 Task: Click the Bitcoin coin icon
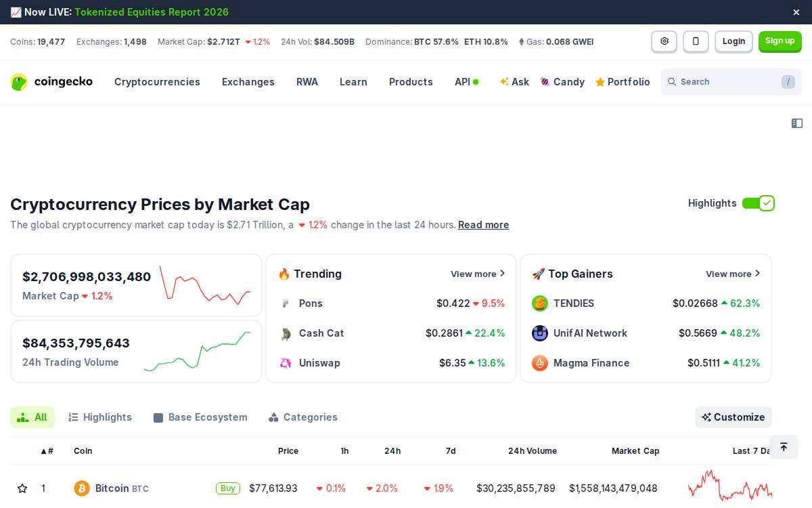click(x=82, y=488)
